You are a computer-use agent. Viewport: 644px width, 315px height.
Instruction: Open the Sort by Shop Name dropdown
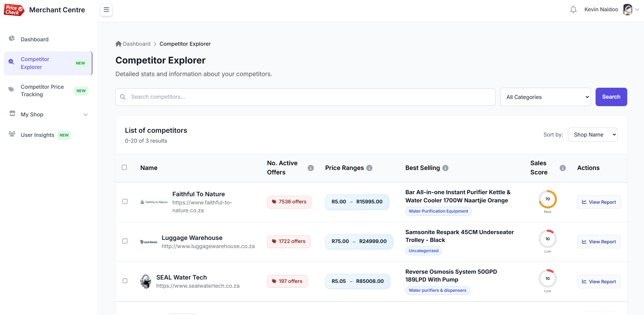(592, 134)
